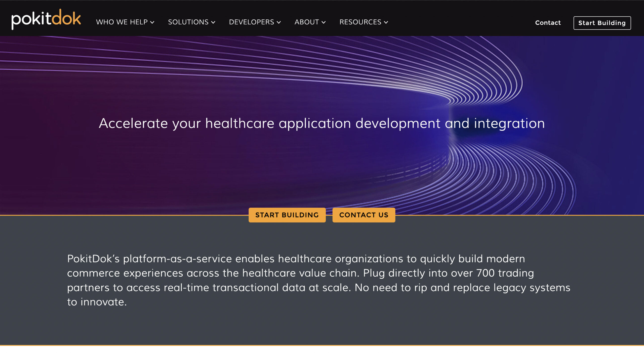644x353 pixels.
Task: Expand the chevron beside ABOUT
Action: point(324,22)
